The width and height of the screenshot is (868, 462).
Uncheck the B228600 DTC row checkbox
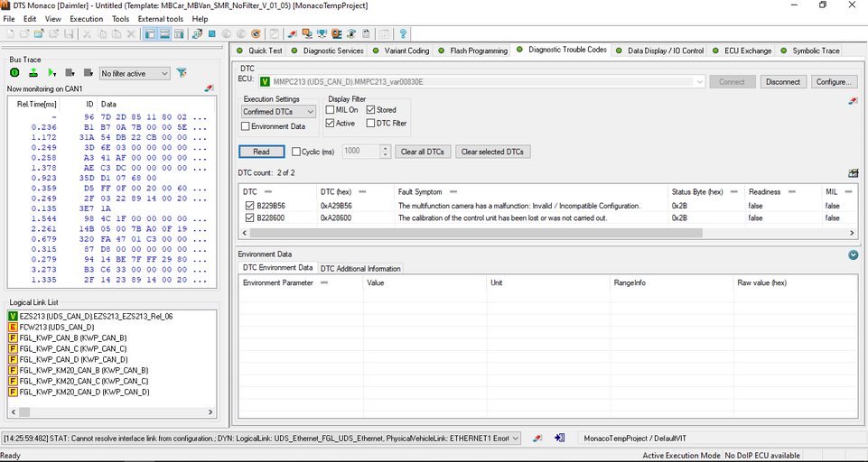[249, 217]
